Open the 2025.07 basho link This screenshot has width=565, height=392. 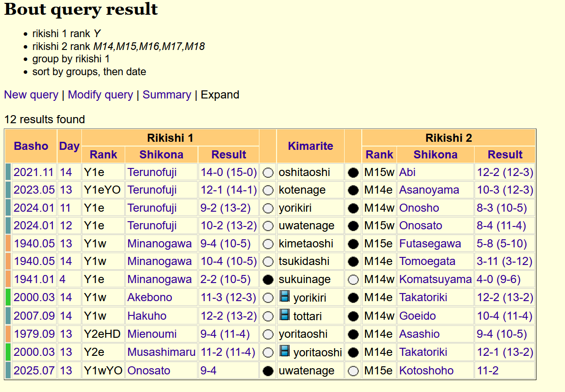click(x=34, y=371)
